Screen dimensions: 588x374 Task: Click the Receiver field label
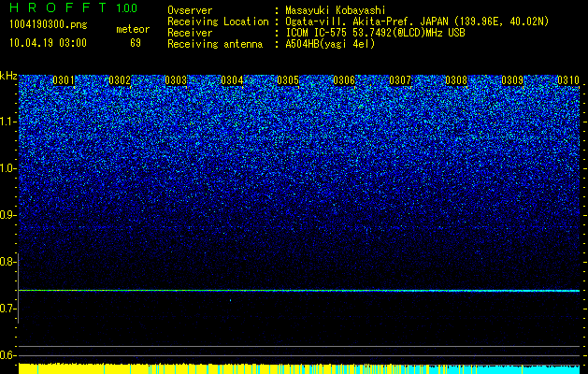[x=190, y=33]
